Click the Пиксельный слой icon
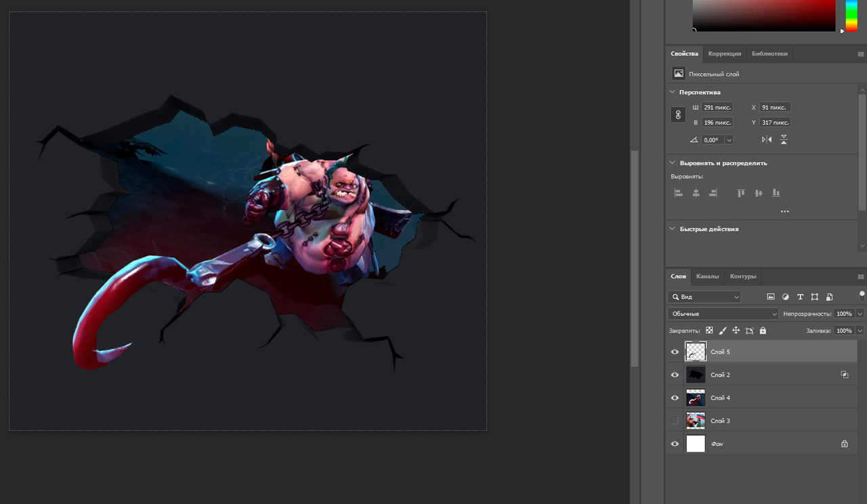Screen dimensions: 867x504 [x=678, y=73]
